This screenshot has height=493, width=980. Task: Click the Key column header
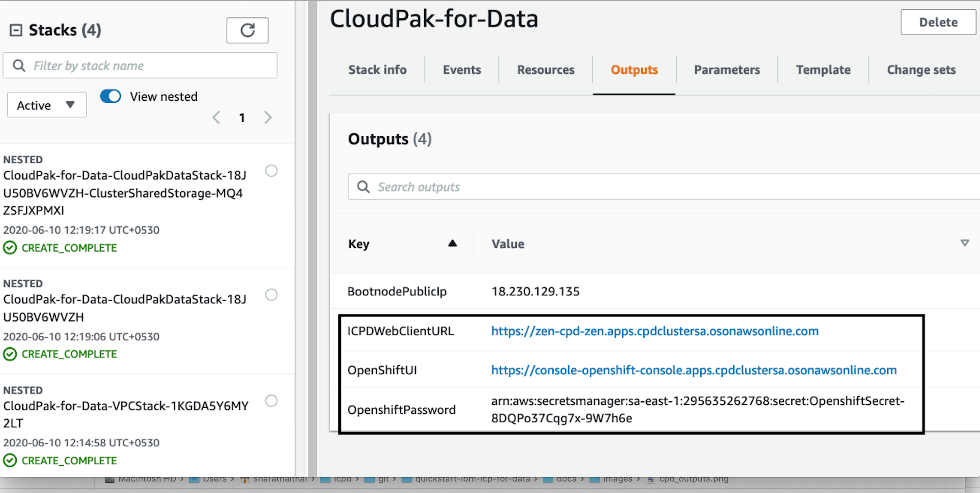(359, 244)
